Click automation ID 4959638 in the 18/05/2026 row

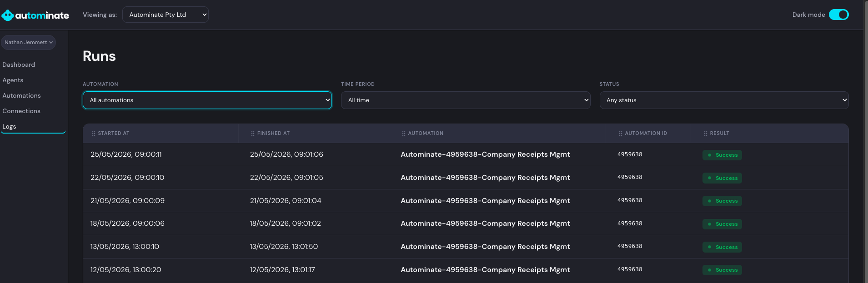(630, 223)
